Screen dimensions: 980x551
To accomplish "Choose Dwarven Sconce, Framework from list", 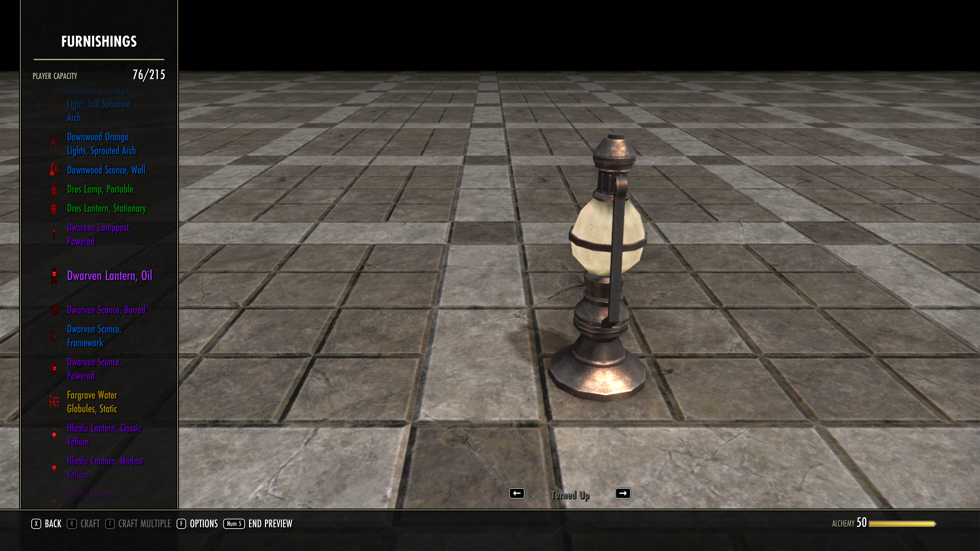I will pyautogui.click(x=94, y=336).
